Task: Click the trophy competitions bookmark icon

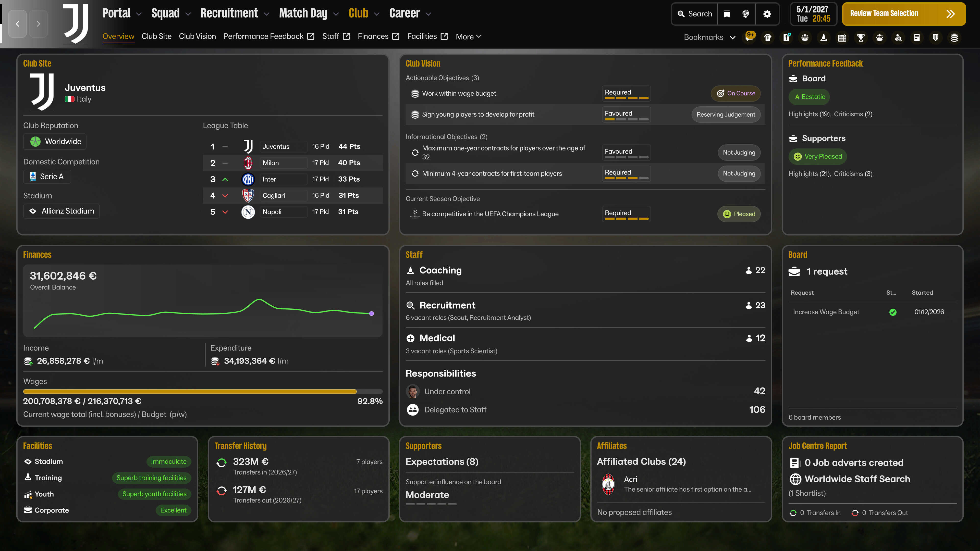Action: pyautogui.click(x=861, y=37)
